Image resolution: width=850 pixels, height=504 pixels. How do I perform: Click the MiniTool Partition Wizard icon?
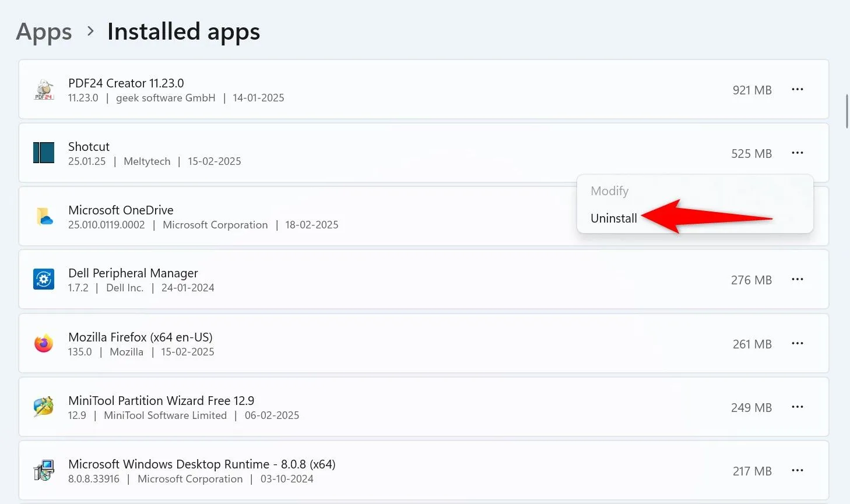click(x=44, y=407)
